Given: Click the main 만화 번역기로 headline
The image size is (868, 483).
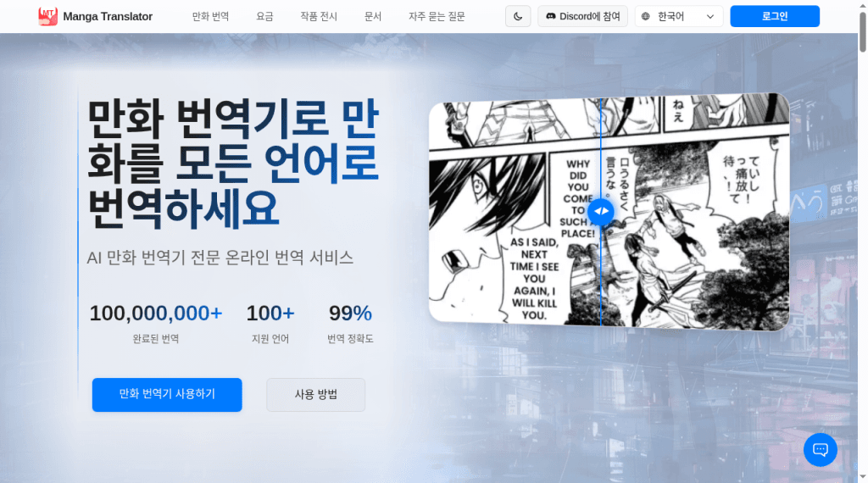Looking at the screenshot, I should [233, 164].
